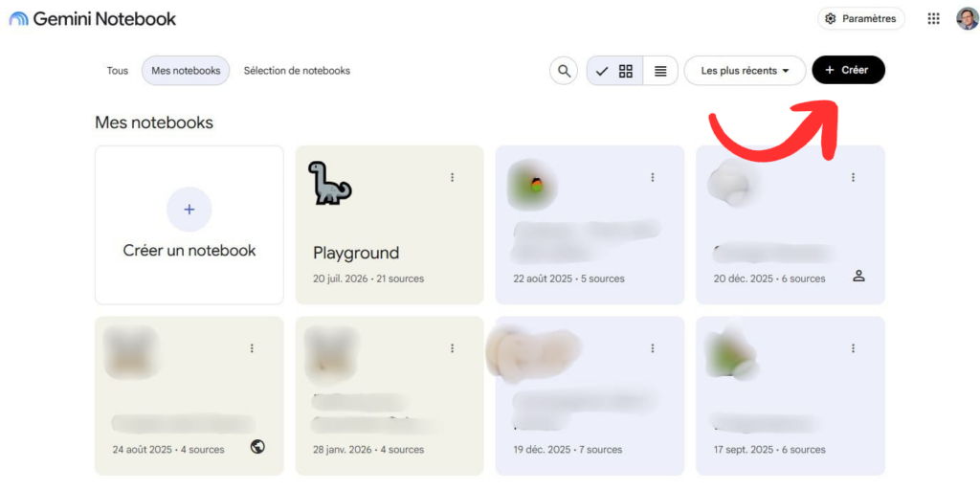Image resolution: width=980 pixels, height=490 pixels.
Task: Click the public globe icon on 24 août 2025 card
Action: [x=257, y=447]
